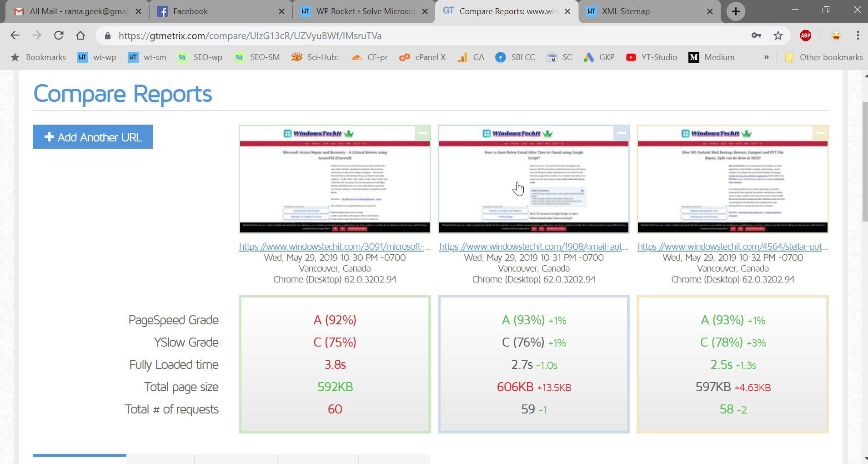Open the windowstechit.com/3091/microsoft link
Viewport: 868px width, 464px height.
pyautogui.click(x=335, y=247)
